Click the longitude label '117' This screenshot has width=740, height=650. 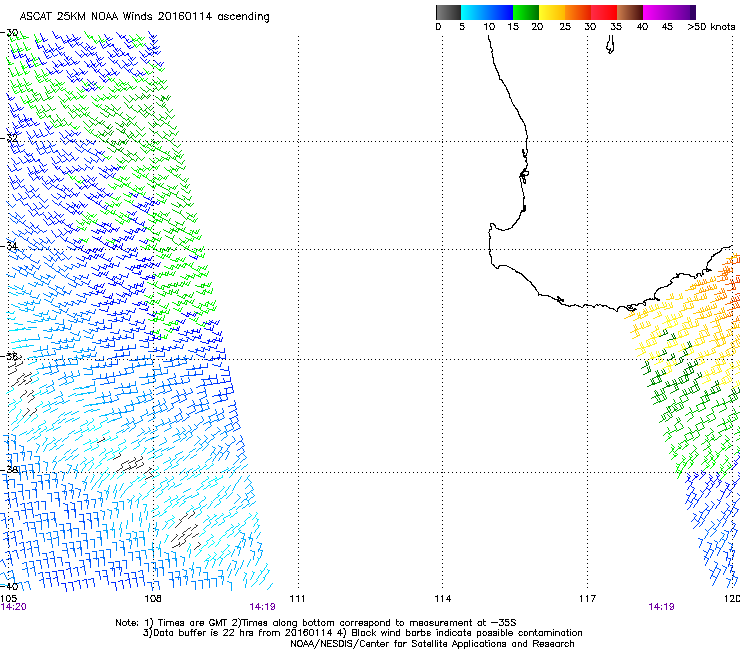pyautogui.click(x=588, y=599)
